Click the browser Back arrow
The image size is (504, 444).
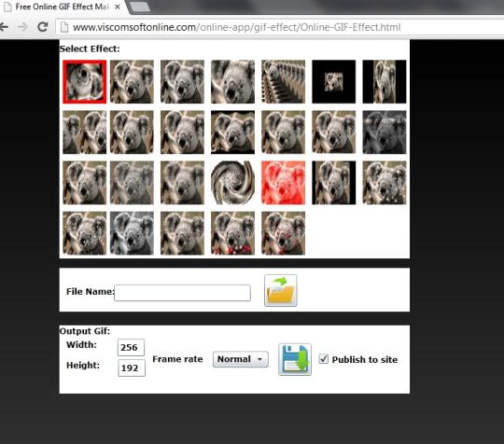click(x=4, y=27)
